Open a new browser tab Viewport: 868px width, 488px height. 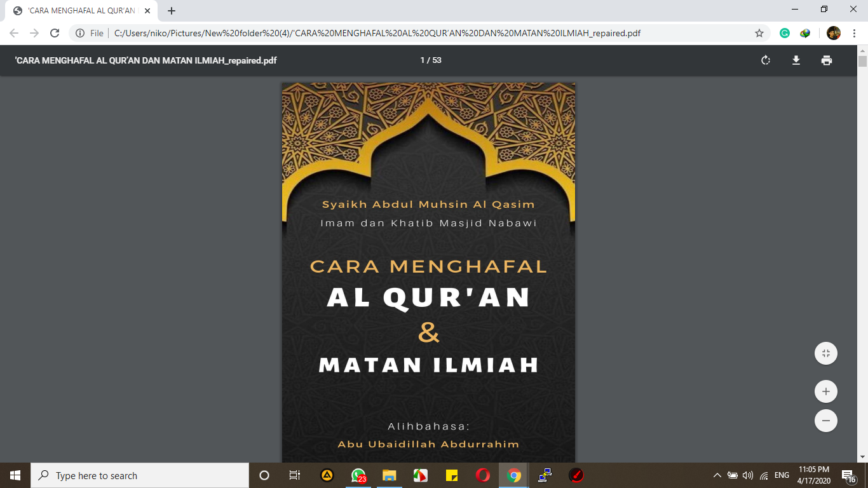[x=172, y=11]
